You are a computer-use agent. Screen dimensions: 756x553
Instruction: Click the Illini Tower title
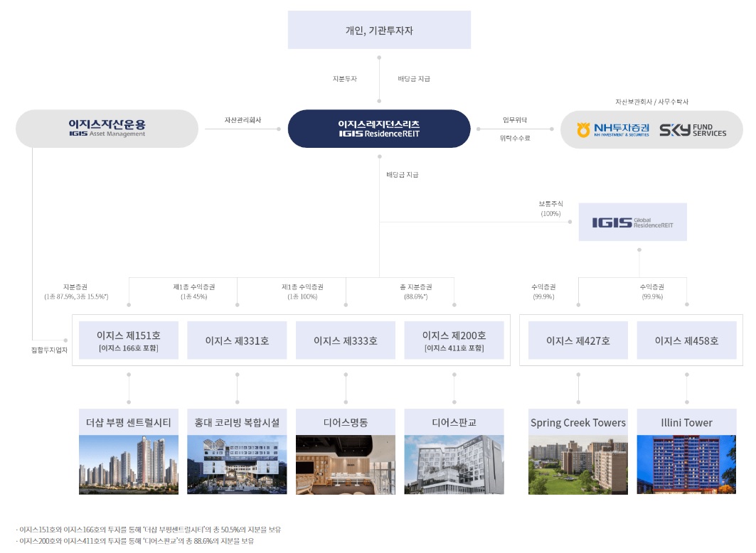click(686, 423)
